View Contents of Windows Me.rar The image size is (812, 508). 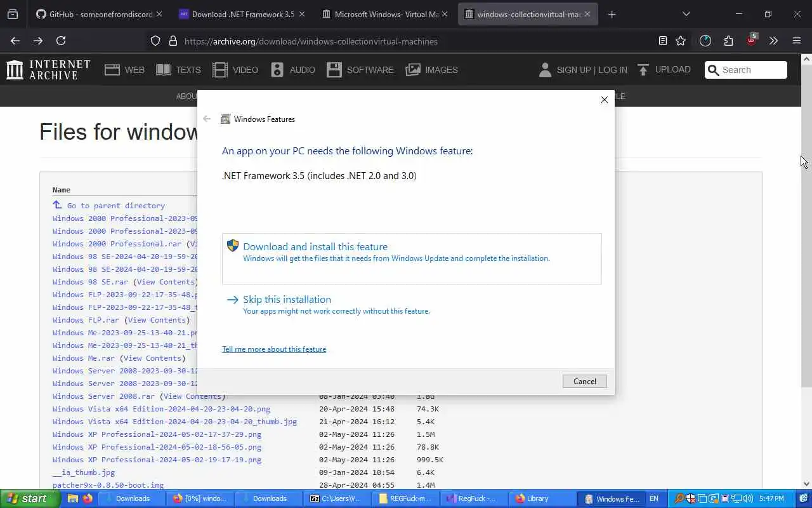(x=152, y=358)
